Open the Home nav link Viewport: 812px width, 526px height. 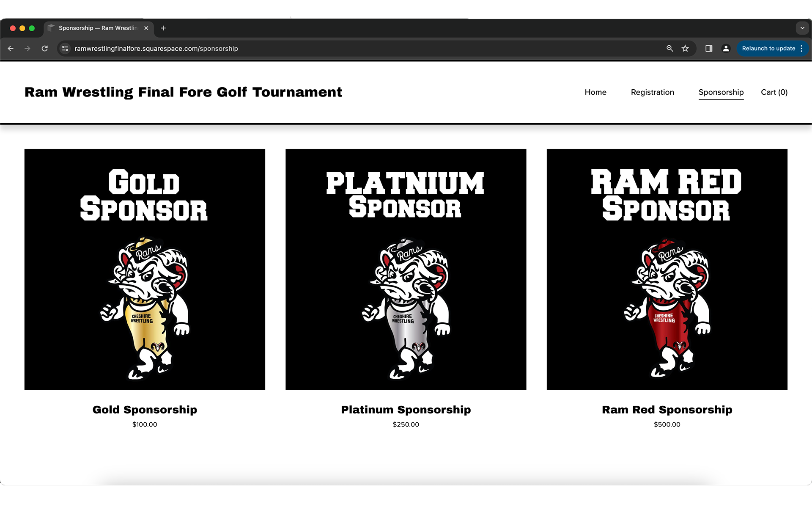pyautogui.click(x=595, y=92)
